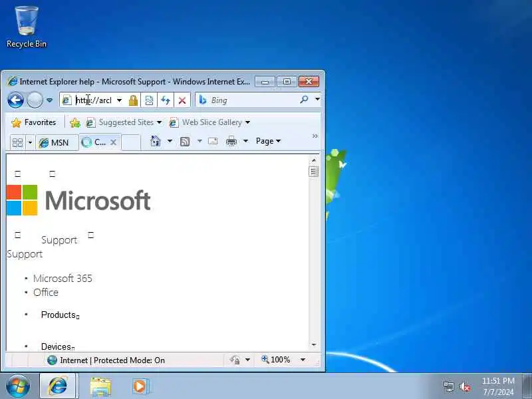
Task: Go to the Home page icon
Action: pos(155,141)
